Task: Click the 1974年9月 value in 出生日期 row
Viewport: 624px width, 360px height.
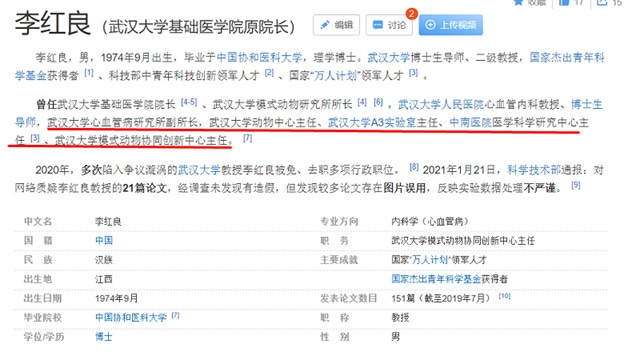Action: click(x=116, y=298)
